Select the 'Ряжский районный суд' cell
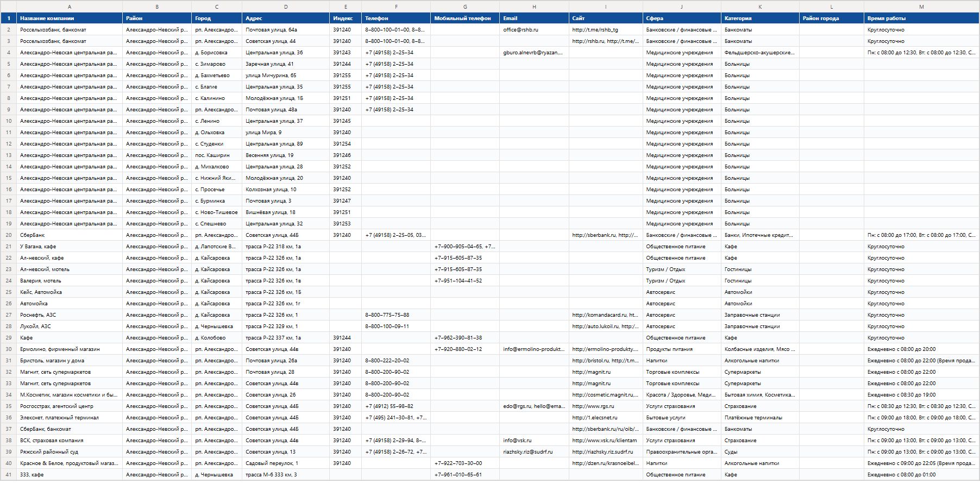Viewport: 980px width, 490px height. pyautogui.click(x=70, y=452)
